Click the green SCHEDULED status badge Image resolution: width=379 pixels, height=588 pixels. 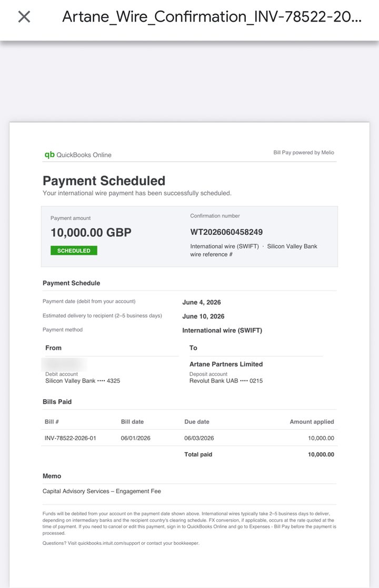(74, 251)
